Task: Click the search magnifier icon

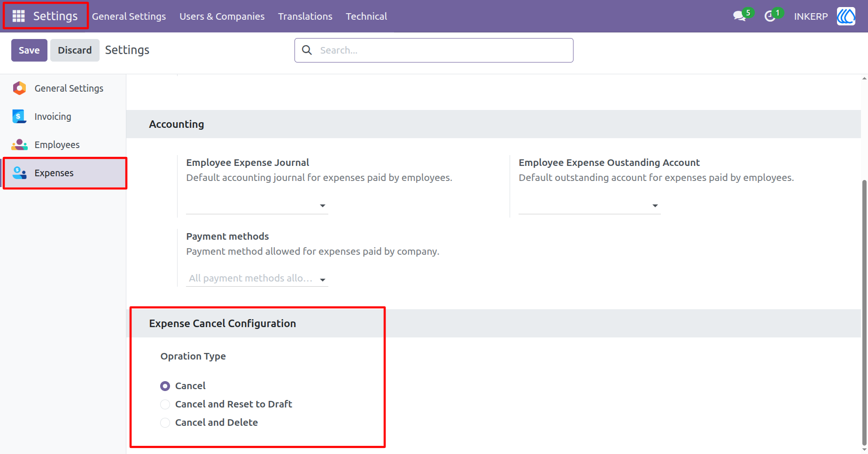Action: pos(307,50)
